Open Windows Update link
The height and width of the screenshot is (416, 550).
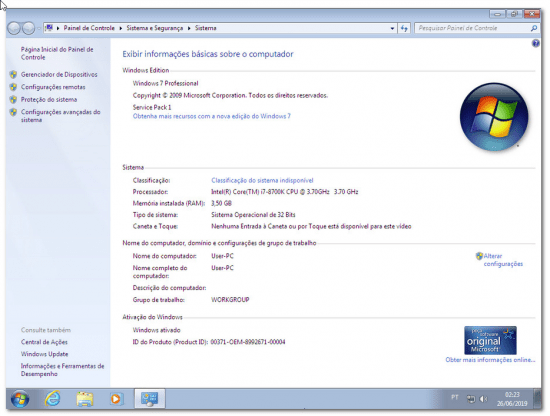(45, 354)
